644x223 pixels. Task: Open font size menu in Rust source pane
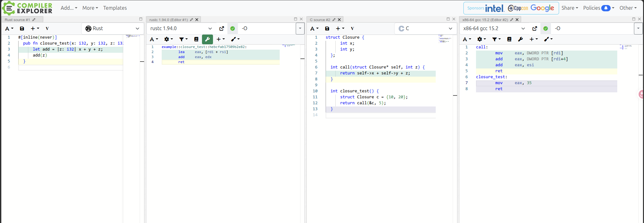point(9,29)
